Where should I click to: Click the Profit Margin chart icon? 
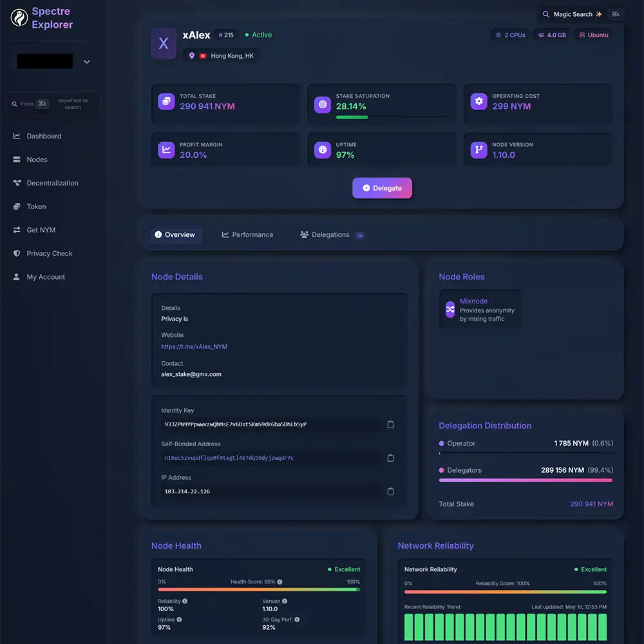166,150
